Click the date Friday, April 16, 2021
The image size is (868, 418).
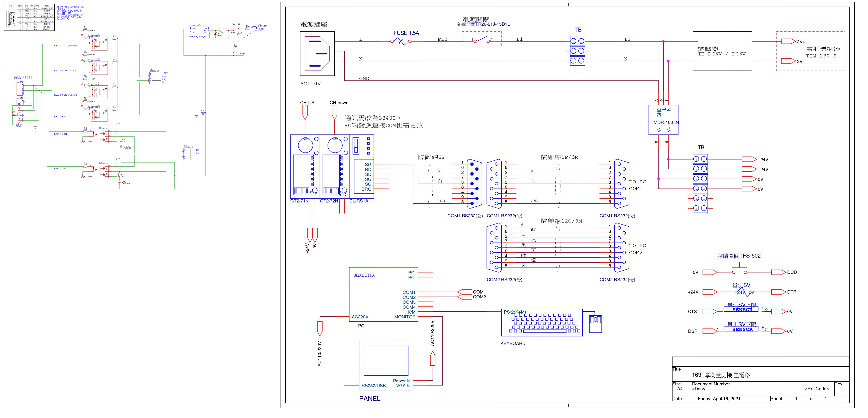(x=719, y=399)
